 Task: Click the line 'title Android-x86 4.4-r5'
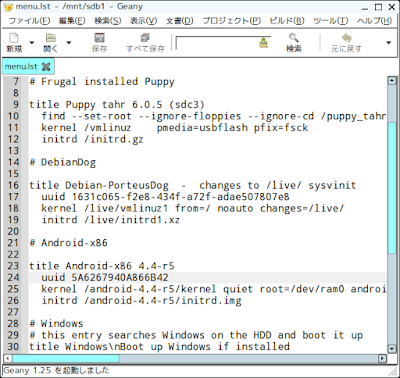point(102,266)
